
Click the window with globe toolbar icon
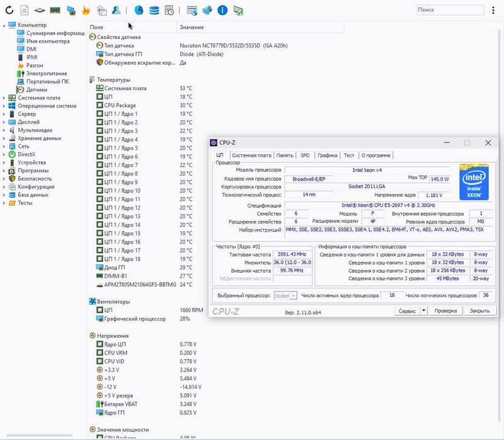[x=192, y=11]
